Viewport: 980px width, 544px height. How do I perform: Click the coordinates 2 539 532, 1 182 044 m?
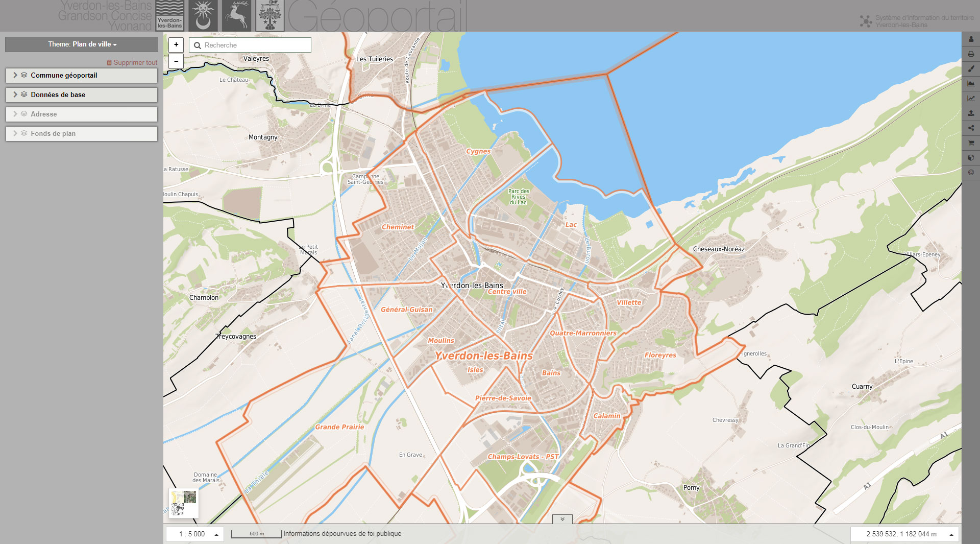point(901,534)
